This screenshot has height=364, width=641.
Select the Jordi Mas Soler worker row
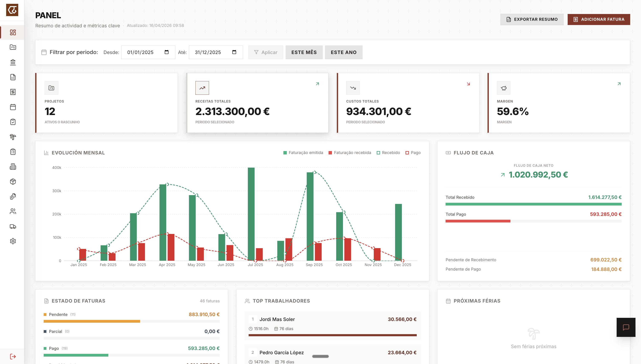pos(332,326)
